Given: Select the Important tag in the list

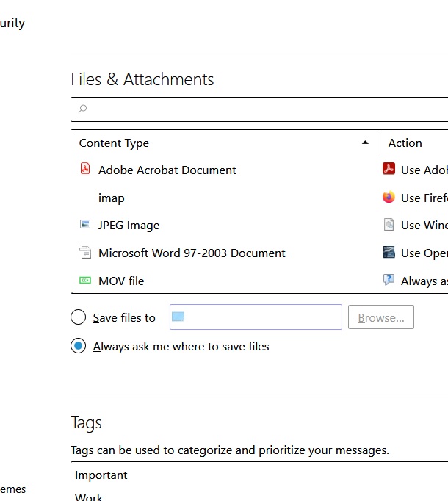Looking at the screenshot, I should [101, 475].
